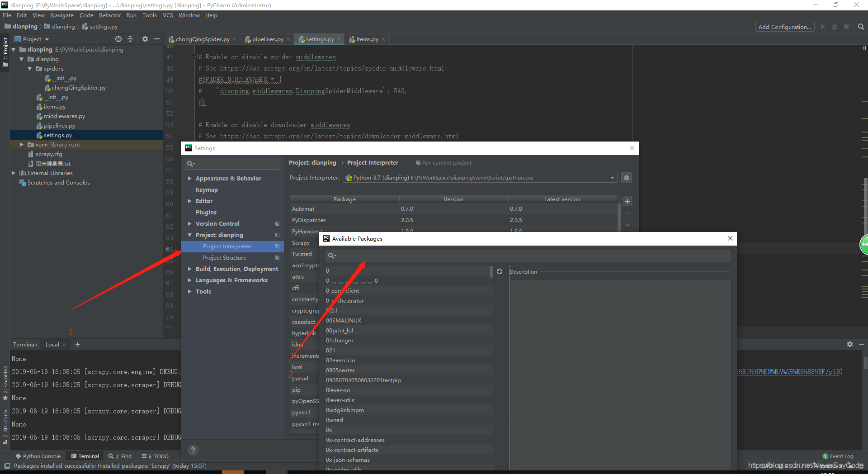
Task: Expand the Build, Execution, Deployment section
Action: [x=189, y=269]
